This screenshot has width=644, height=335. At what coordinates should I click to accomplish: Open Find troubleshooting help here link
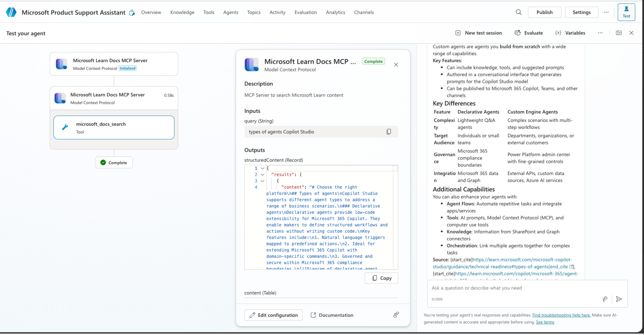561,315
